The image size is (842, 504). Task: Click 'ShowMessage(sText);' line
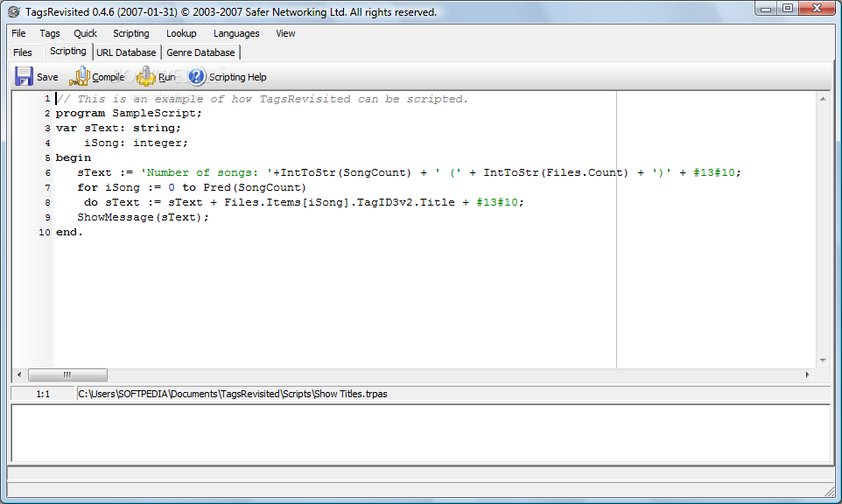click(143, 217)
